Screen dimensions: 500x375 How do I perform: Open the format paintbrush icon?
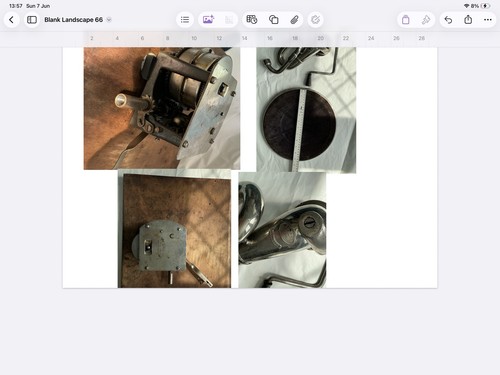point(426,20)
